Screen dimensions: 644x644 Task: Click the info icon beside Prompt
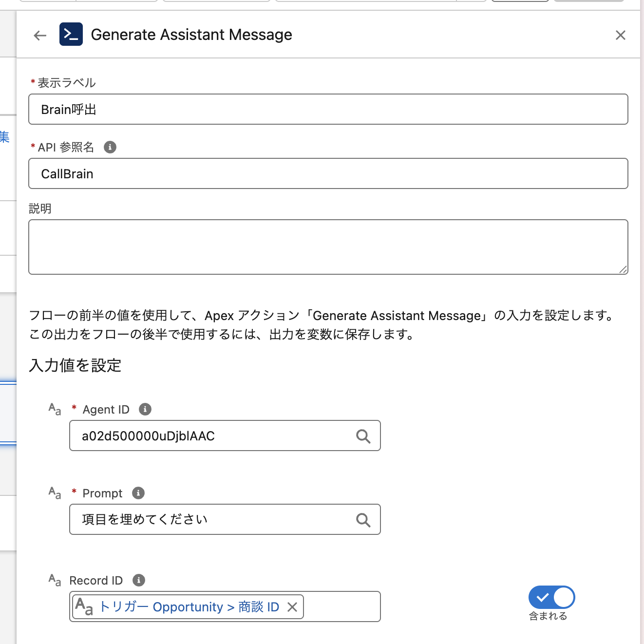[x=138, y=493]
